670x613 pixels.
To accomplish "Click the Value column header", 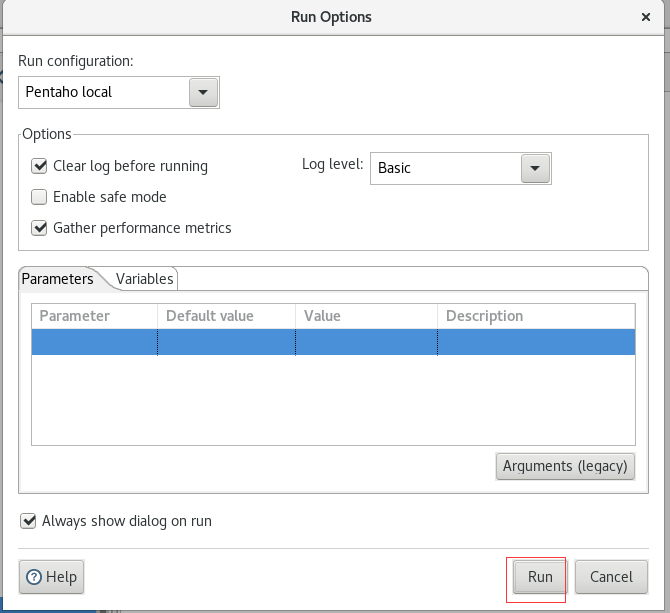I will coord(366,316).
